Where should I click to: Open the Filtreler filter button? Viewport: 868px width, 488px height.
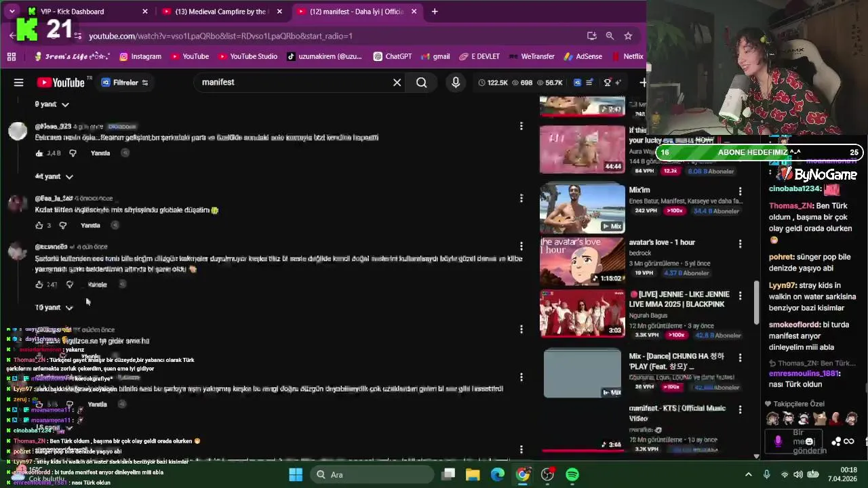coord(125,83)
